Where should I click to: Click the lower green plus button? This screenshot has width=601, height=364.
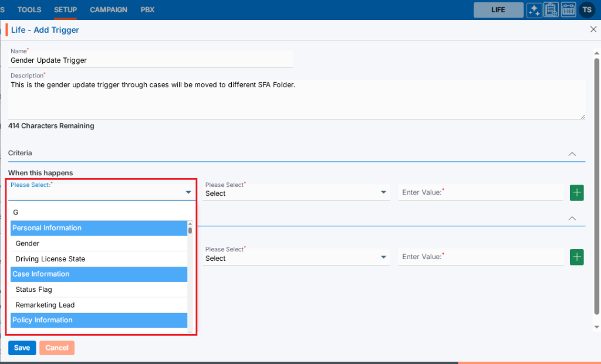coord(577,257)
